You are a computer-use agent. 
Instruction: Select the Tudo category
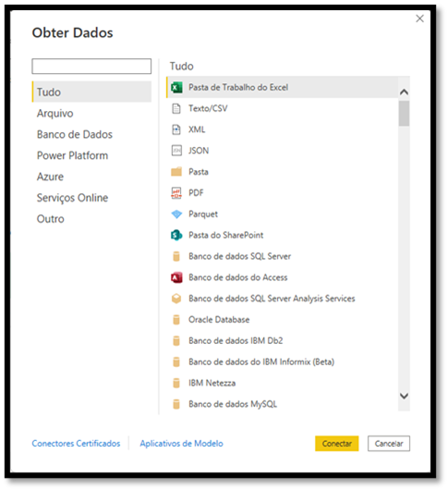[x=91, y=92]
